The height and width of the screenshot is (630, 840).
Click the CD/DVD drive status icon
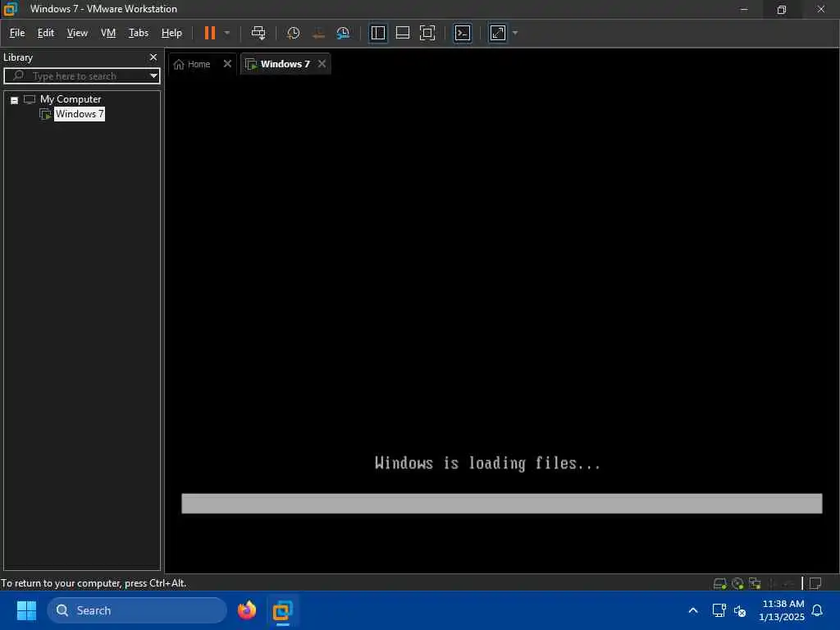click(737, 583)
